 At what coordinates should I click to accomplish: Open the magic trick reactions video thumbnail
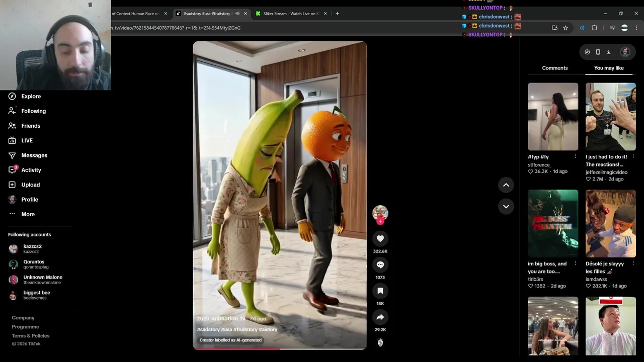[x=610, y=117]
